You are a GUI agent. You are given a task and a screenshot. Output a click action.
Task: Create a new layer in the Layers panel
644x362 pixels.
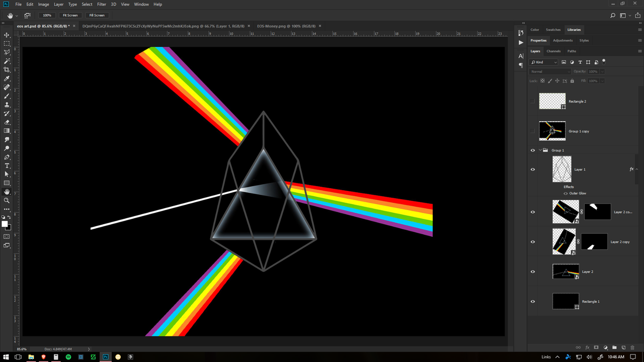coord(623,347)
